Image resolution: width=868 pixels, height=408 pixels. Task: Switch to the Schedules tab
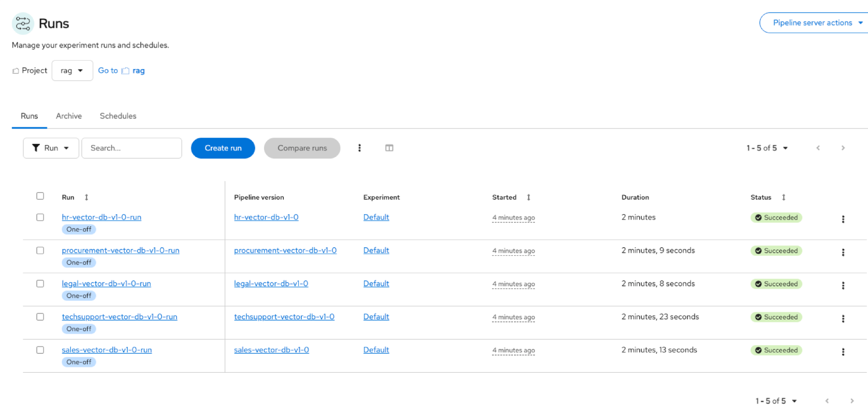click(118, 116)
